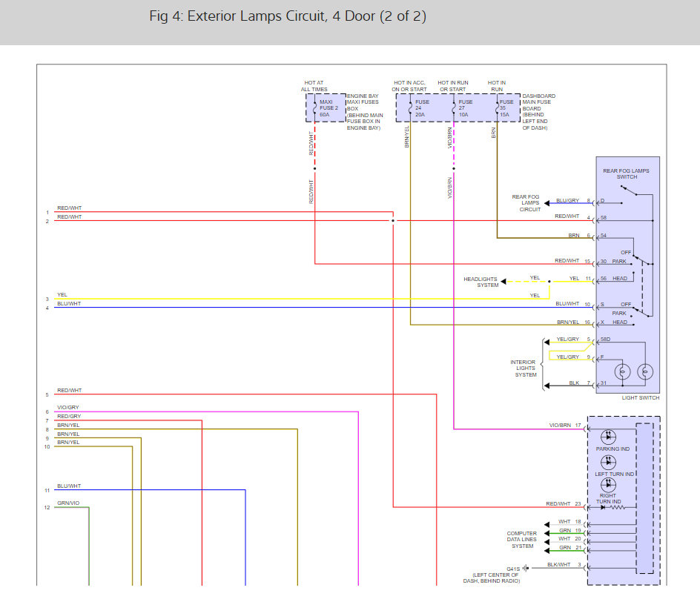Click the 'BRN/YEL' wire label at pin 16
700x602 pixels.
click(568, 322)
